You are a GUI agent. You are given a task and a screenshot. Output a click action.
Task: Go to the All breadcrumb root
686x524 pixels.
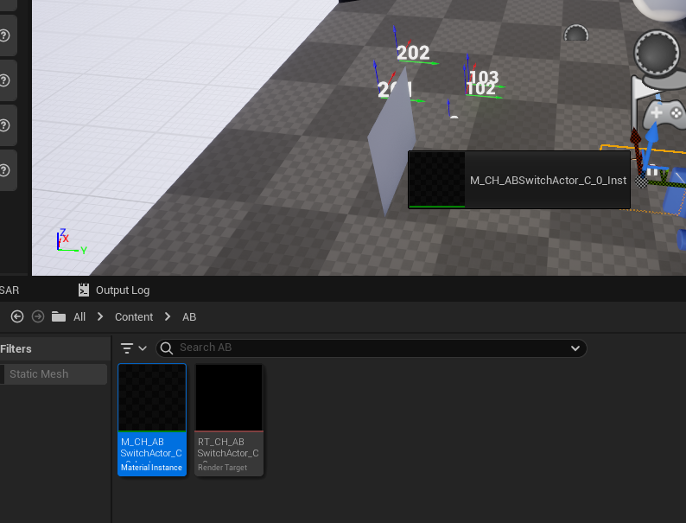[79, 317]
